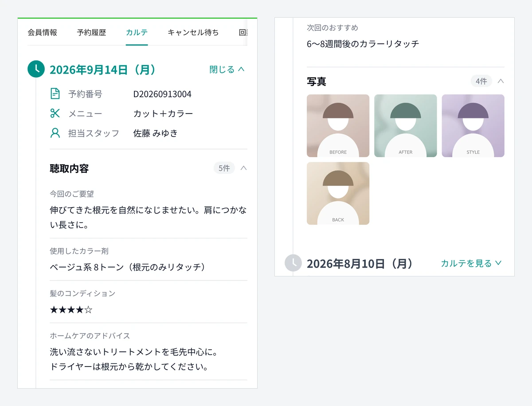Click reservation number D20260913004

pos(162,94)
